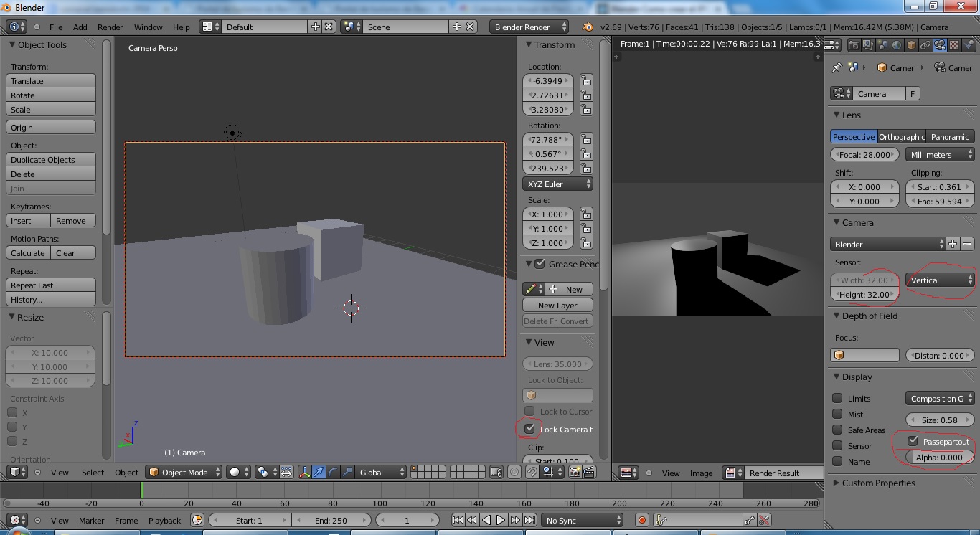
Task: Click the Calculate motion paths button
Action: 29,253
